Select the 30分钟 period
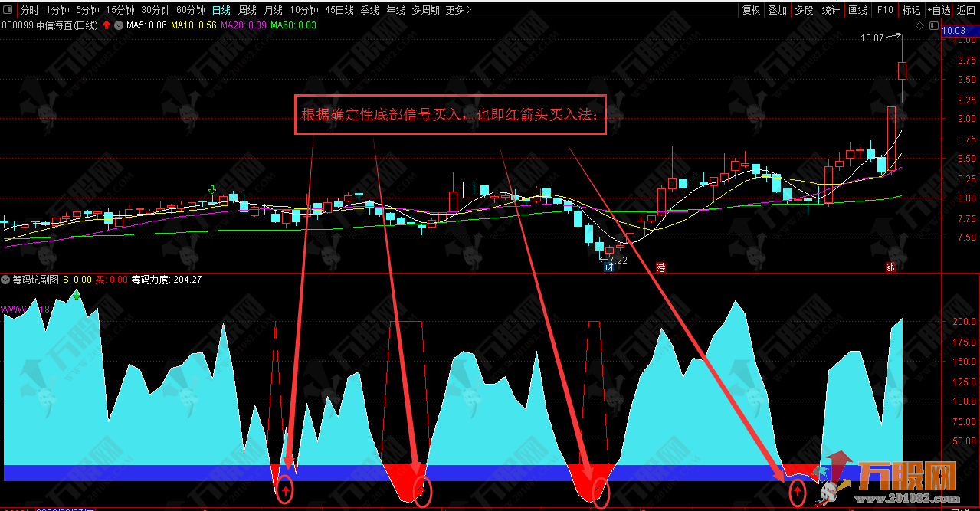This screenshot has height=511, width=980. (x=156, y=10)
